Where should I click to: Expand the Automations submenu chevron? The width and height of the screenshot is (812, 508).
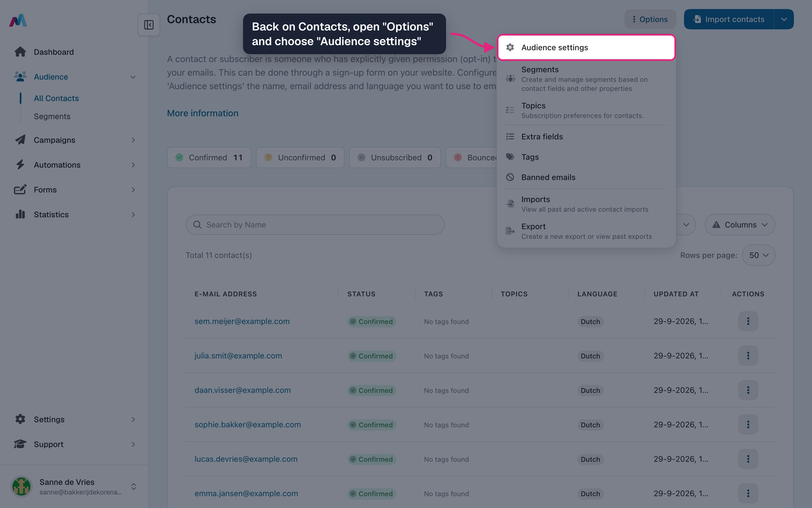click(x=133, y=165)
